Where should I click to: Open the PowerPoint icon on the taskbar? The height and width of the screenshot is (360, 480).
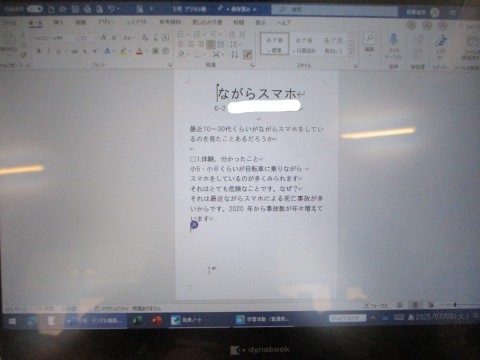[157, 320]
